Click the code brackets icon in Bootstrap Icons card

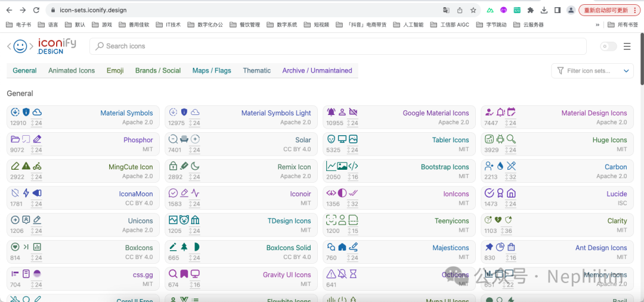tap(353, 166)
